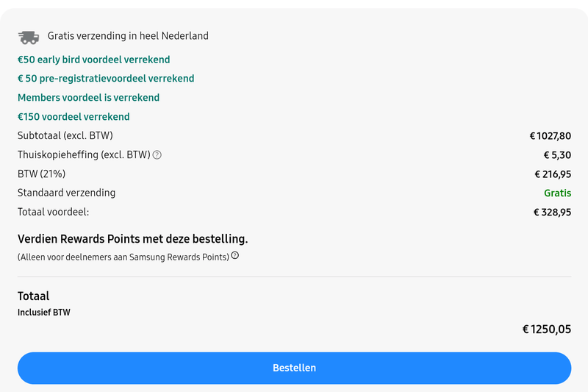Click the Subtotaal (excl. BTW) label
Viewport: 588px width, 392px height.
[65, 136]
